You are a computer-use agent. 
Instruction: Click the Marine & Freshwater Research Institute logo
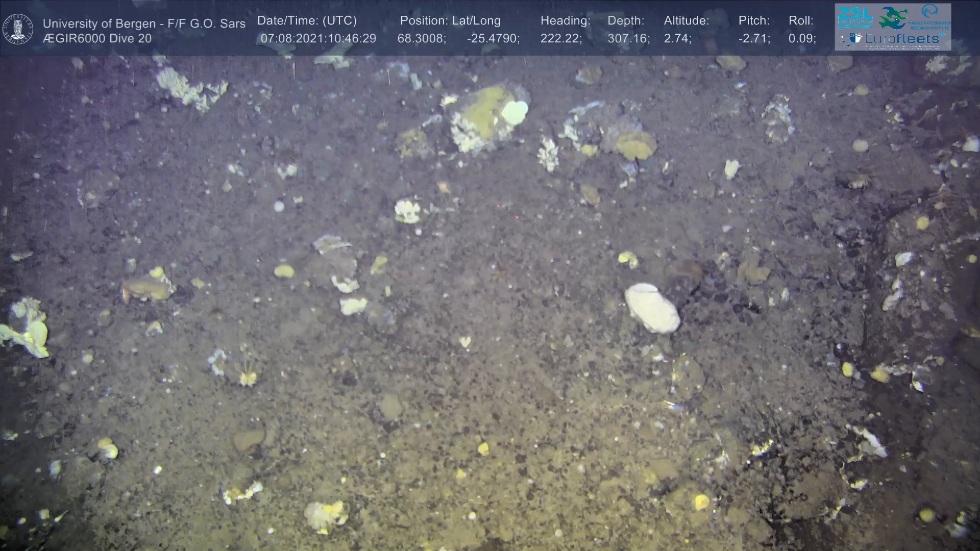coord(931,16)
